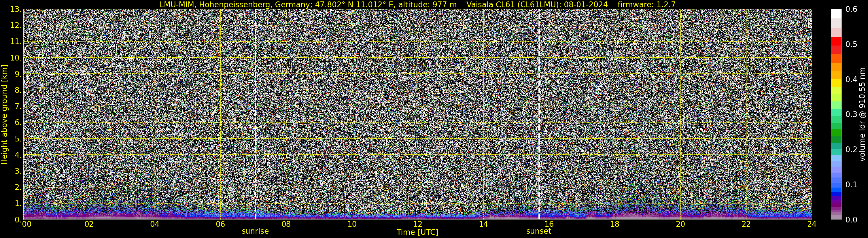Click the 'Height above ground [km]' axis label
Viewport: 868px width, 238px height.
point(4,114)
